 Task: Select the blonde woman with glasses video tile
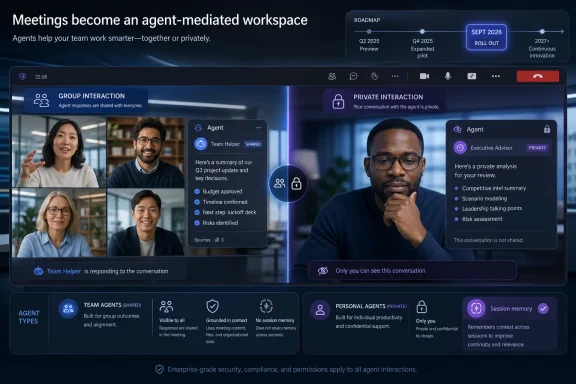coord(59,223)
